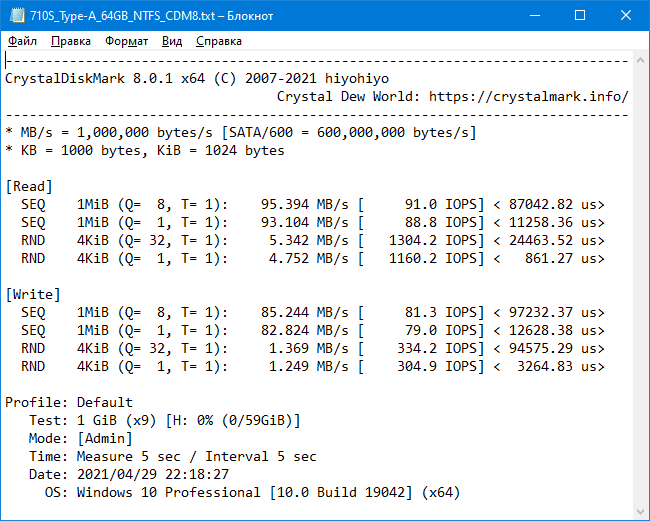Screen dimensions: 650x521
Task: Click the [Admin] mode text
Action: click(x=105, y=439)
